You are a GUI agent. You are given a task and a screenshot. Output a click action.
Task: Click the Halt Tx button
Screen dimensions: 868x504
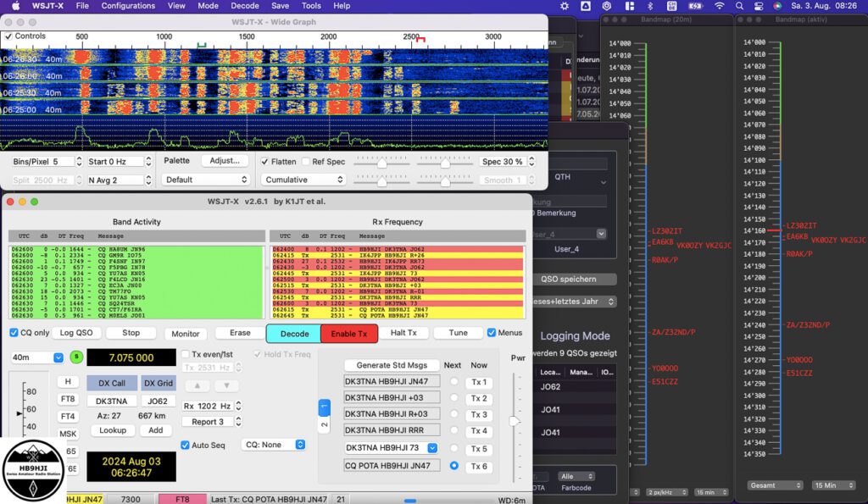tap(403, 333)
